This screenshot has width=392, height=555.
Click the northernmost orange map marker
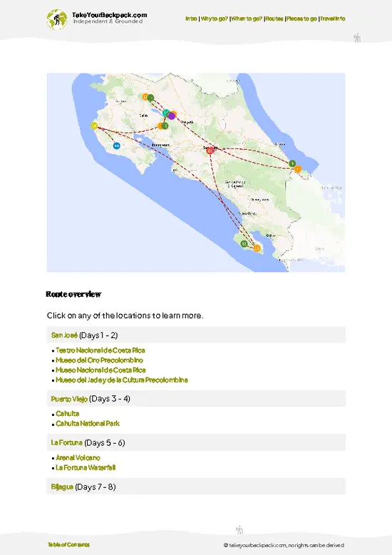(145, 96)
